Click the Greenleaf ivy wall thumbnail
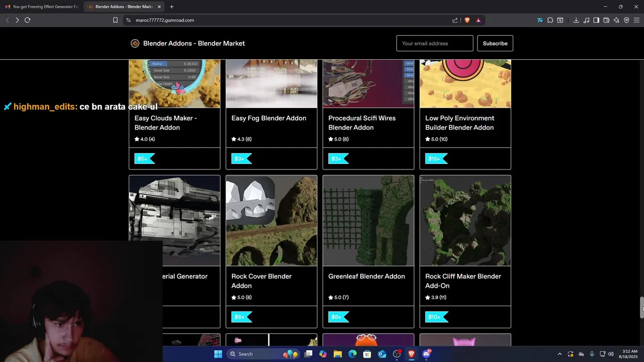 point(368,221)
